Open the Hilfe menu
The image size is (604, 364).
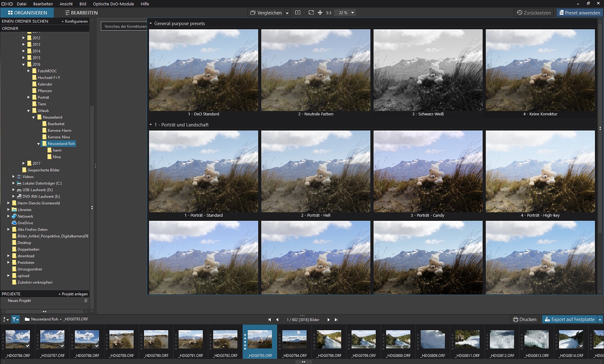(145, 4)
